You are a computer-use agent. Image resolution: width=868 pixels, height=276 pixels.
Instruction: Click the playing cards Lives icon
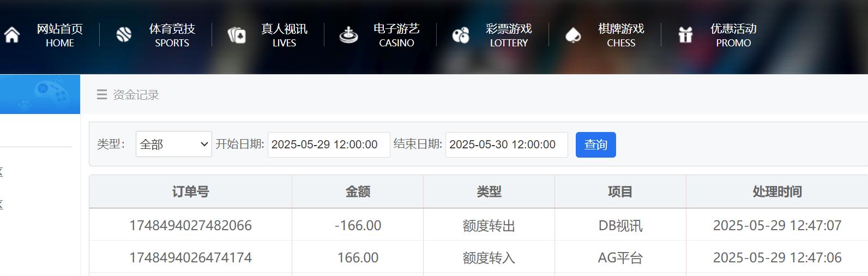click(237, 35)
